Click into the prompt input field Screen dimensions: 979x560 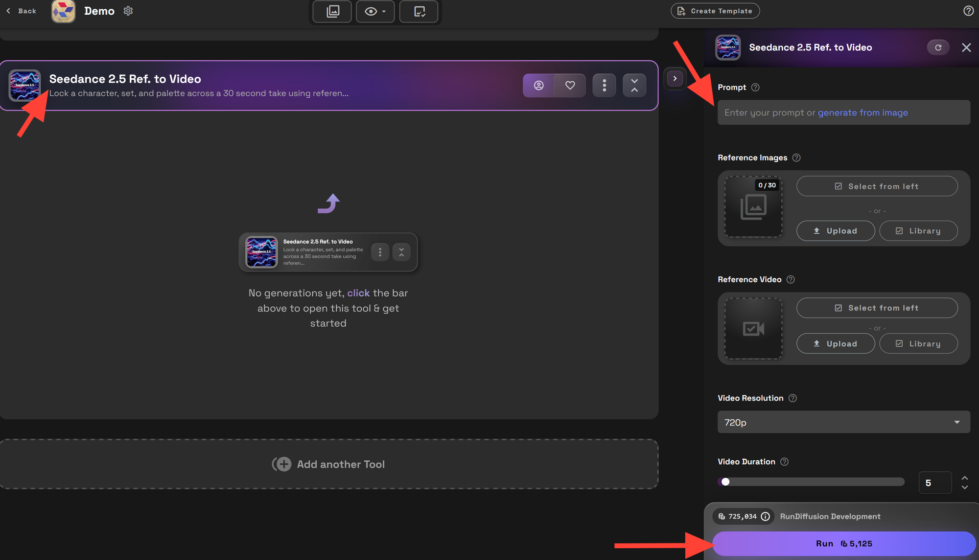(844, 112)
